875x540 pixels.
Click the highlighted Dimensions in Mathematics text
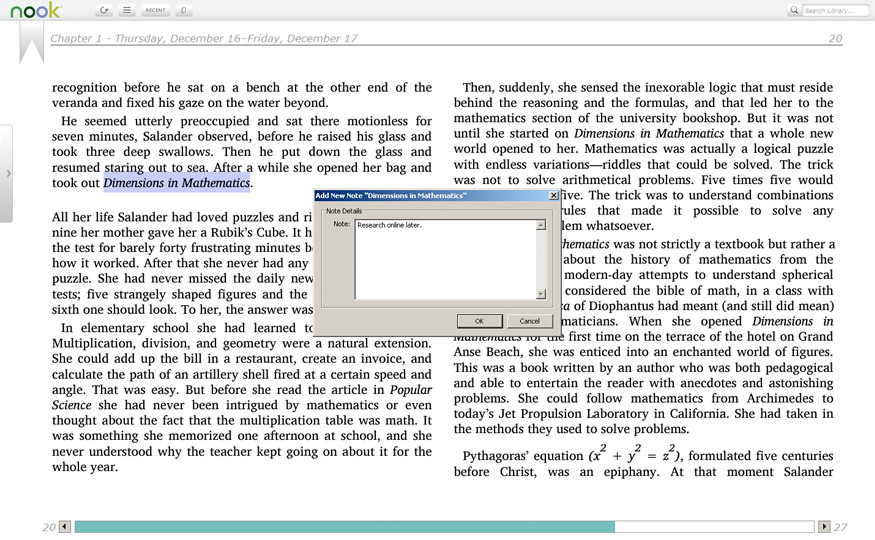(177, 183)
